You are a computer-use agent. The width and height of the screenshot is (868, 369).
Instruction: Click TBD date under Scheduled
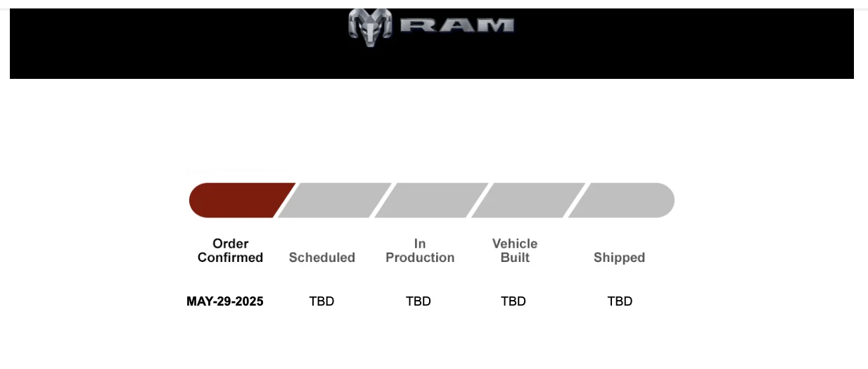[x=321, y=301]
